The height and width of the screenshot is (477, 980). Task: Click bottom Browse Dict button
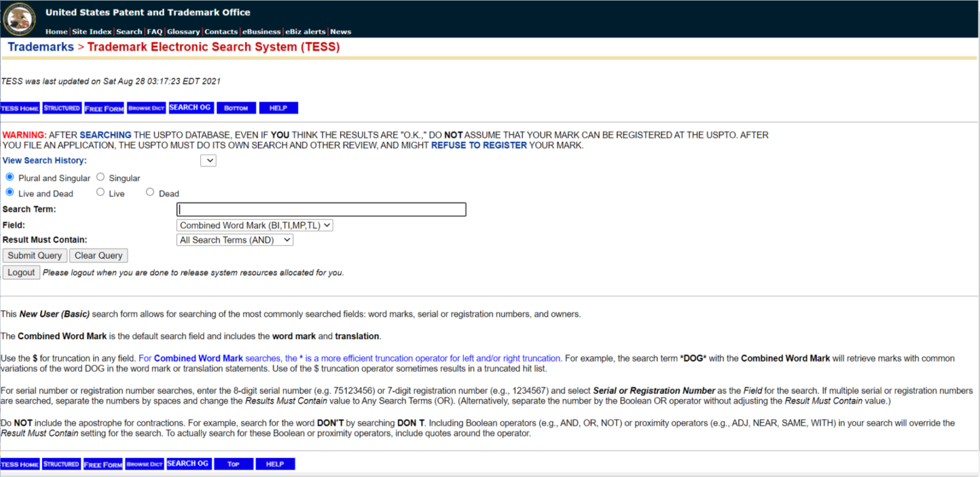[x=144, y=464]
